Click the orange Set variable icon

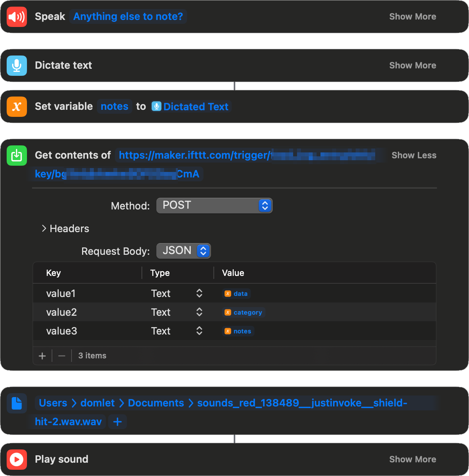(17, 106)
